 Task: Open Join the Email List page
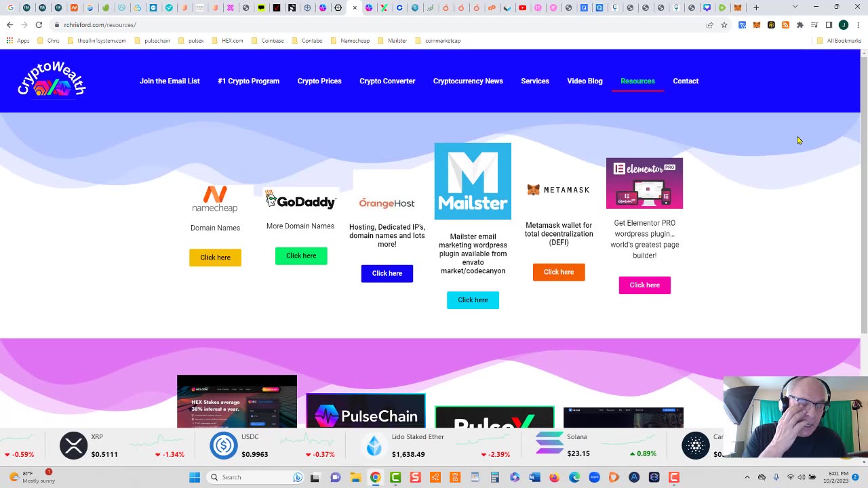[170, 81]
